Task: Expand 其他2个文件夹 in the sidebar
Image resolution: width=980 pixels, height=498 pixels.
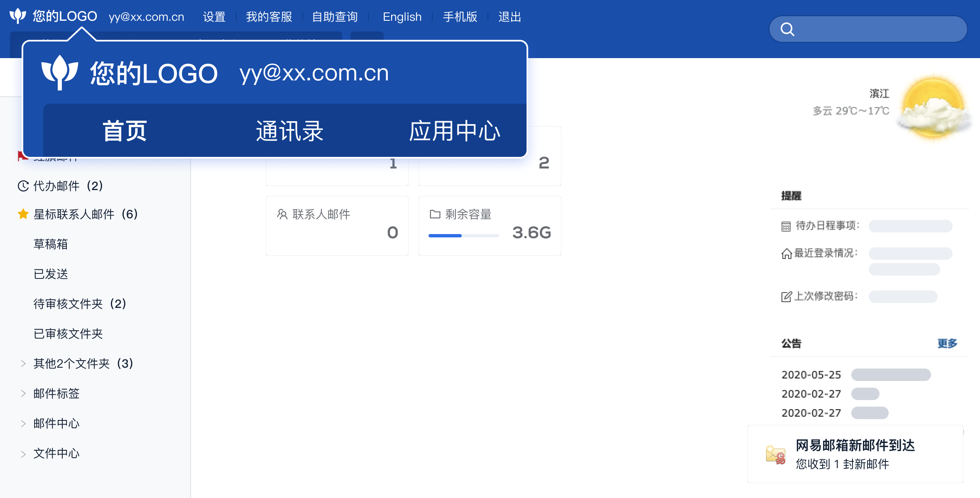Action: pyautogui.click(x=23, y=364)
